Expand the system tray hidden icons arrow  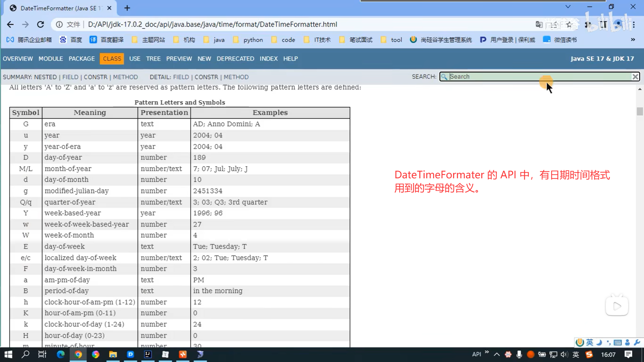point(497,354)
